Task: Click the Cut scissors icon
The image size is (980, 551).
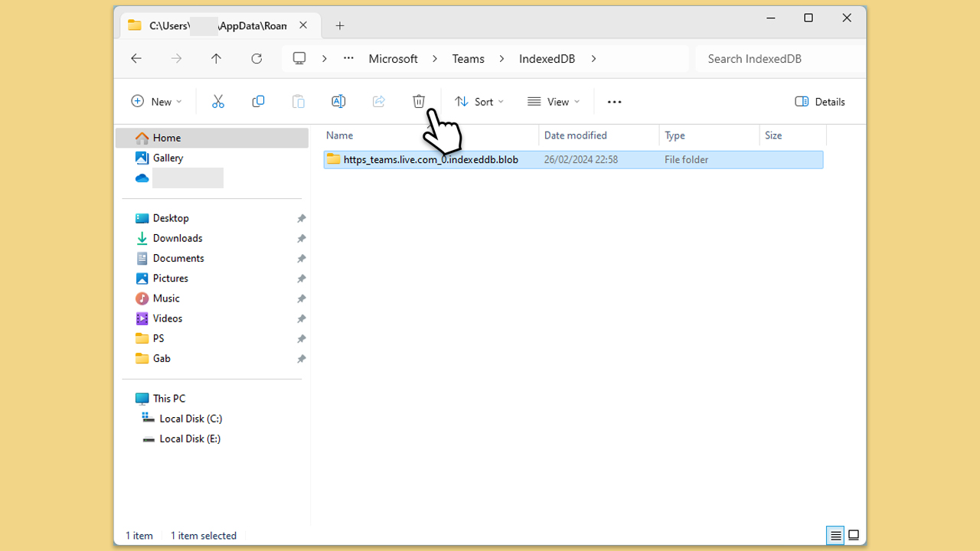Action: (218, 102)
